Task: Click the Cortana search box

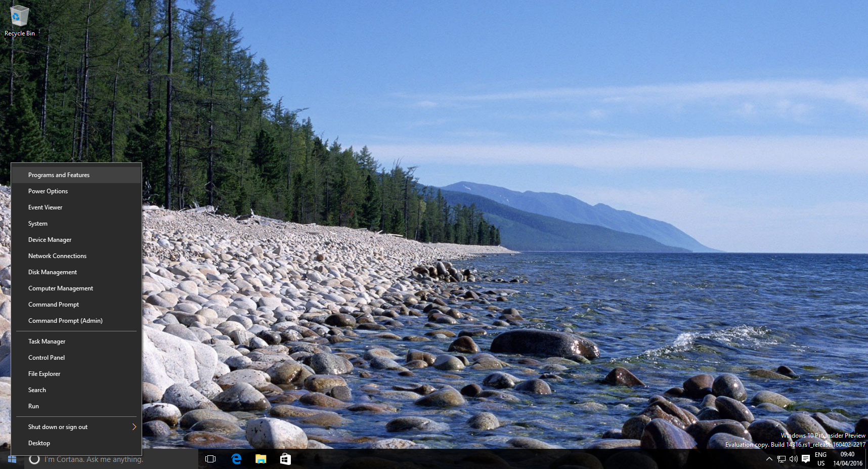Action: click(x=111, y=459)
